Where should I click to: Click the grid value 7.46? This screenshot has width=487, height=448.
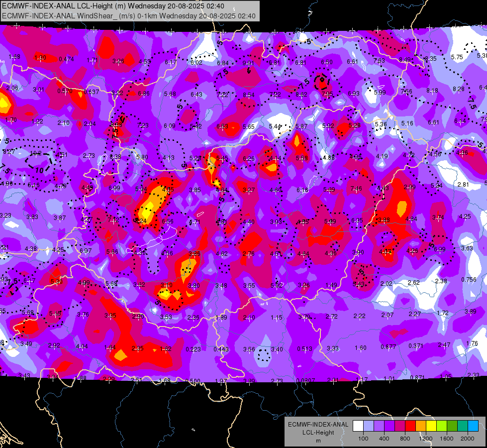(356, 188)
